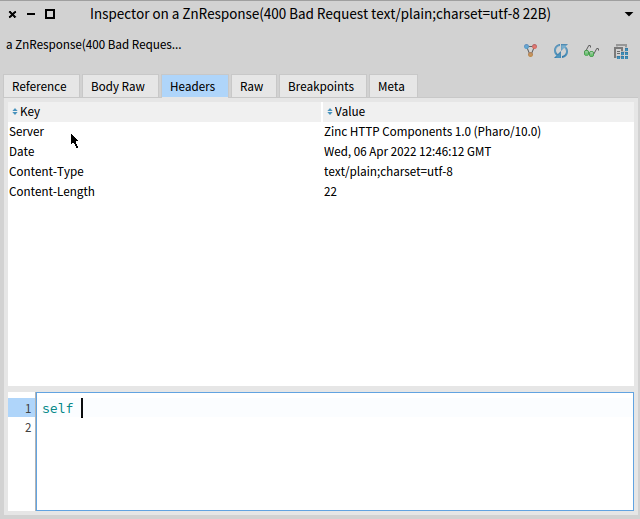The image size is (640, 519).
Task: Switch to the Meta tab
Action: pyautogui.click(x=391, y=86)
